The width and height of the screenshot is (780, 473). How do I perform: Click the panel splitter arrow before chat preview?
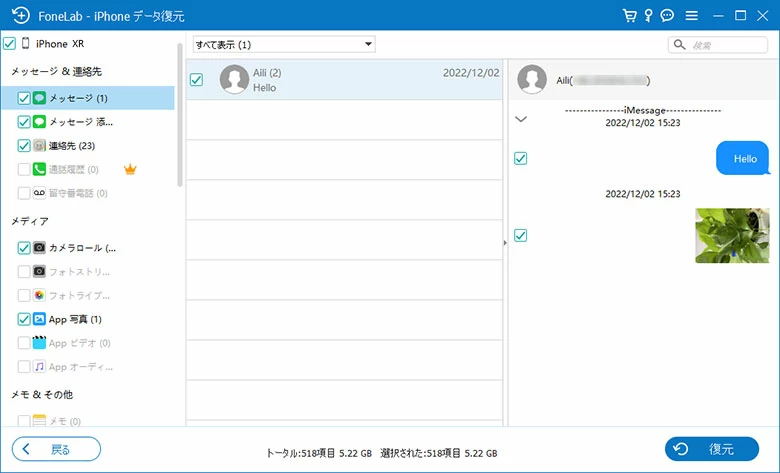[505, 242]
